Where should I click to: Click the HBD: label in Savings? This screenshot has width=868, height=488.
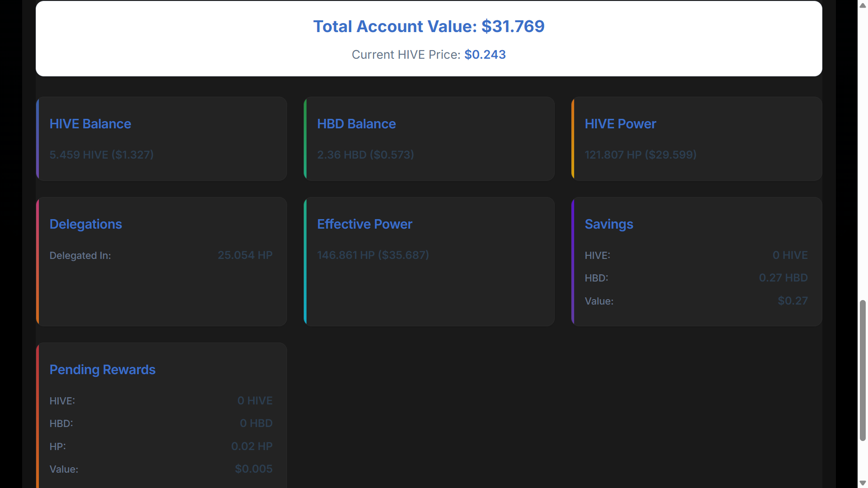(597, 278)
